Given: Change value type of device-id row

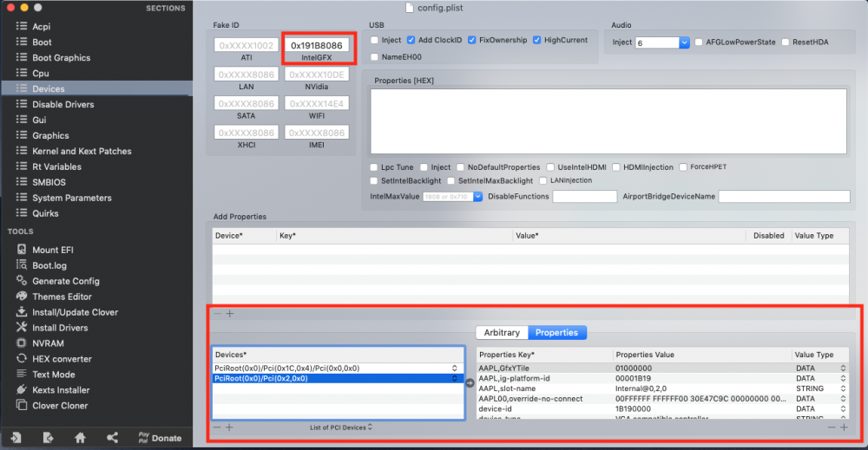Looking at the screenshot, I should 843,409.
